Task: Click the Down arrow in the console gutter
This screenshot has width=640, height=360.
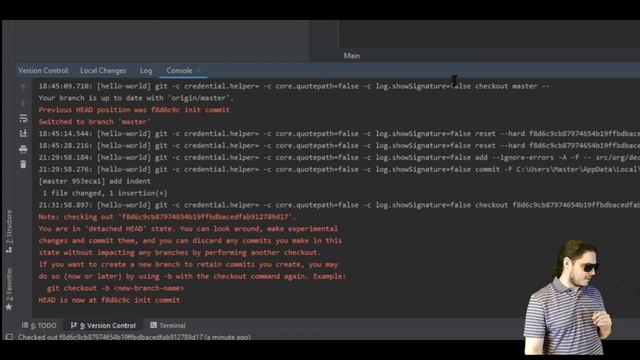Action: click(23, 102)
